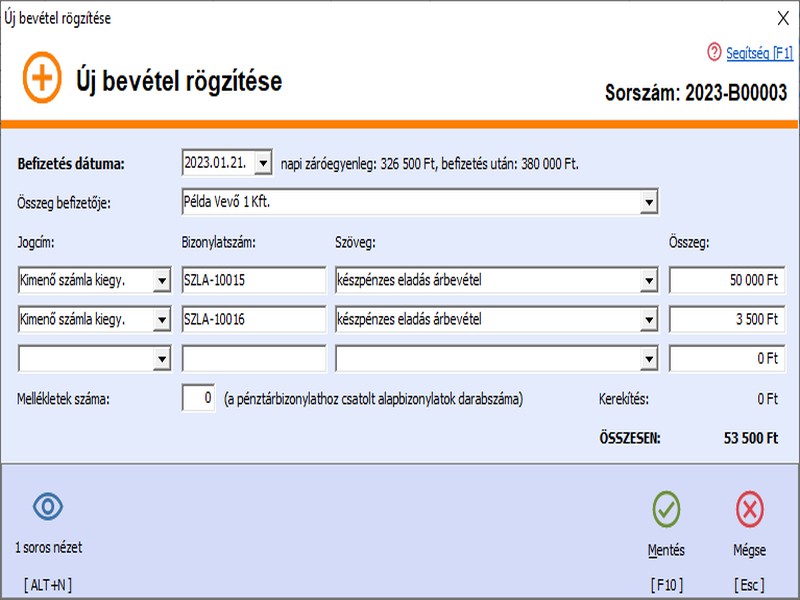
Task: Click the green Mentés checkmark icon
Action: point(668,508)
